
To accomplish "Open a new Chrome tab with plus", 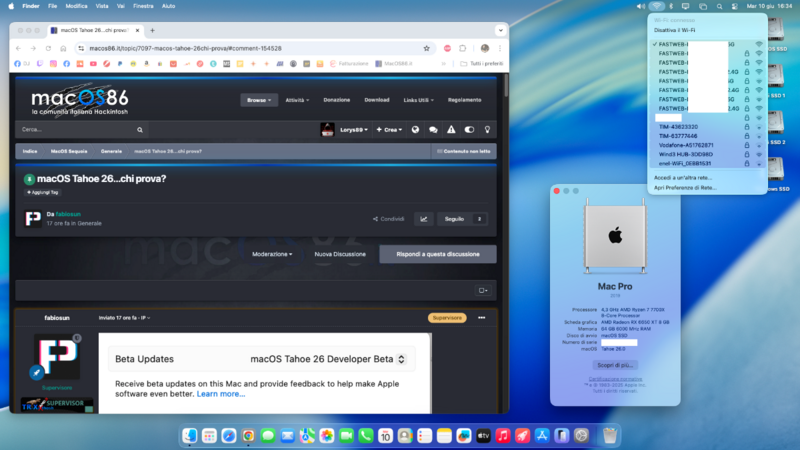I will (x=153, y=30).
